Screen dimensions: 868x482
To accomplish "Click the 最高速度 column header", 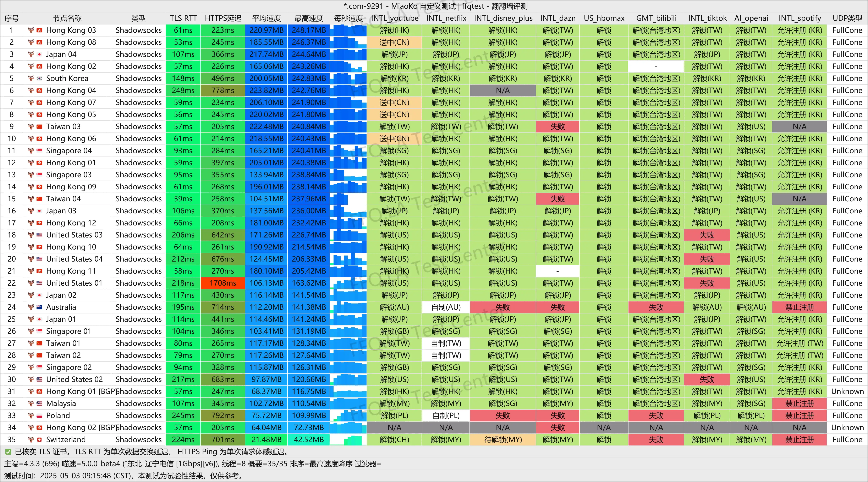I will [x=309, y=18].
